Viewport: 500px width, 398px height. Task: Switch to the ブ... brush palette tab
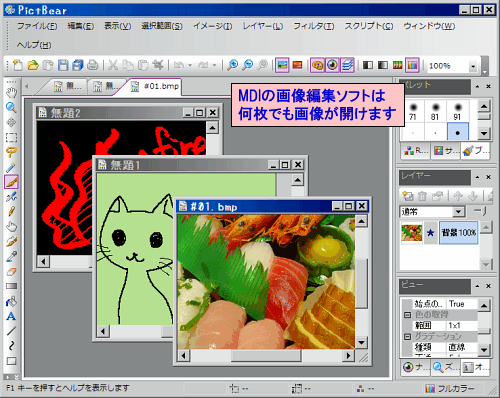[x=476, y=151]
